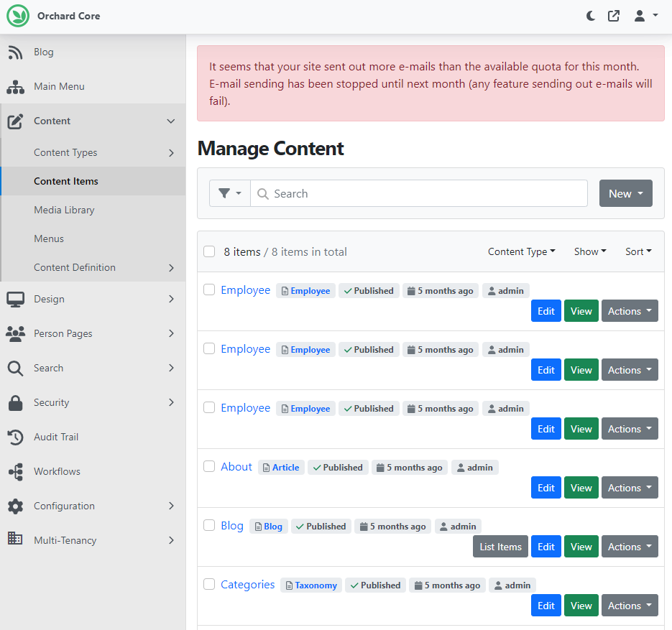Open the visit site external link icon
Image resolution: width=672 pixels, height=630 pixels.
pos(614,17)
